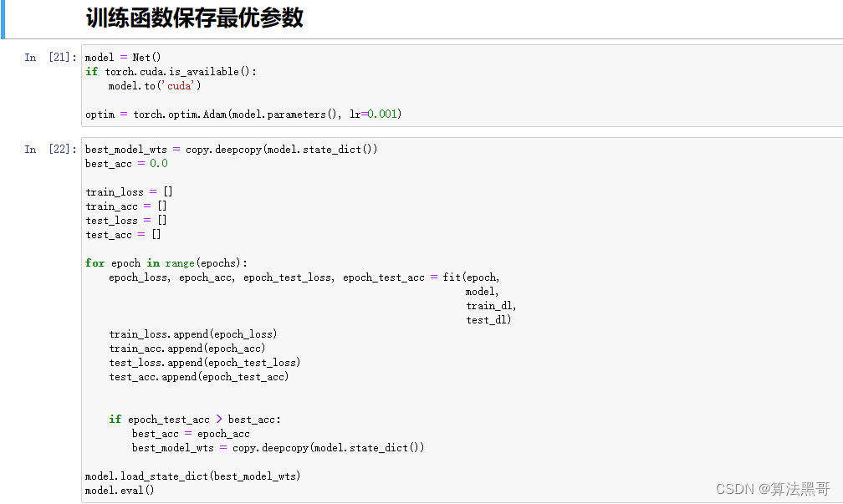Click the best_acc = 0.0 line
The image size is (843, 504).
126,163
